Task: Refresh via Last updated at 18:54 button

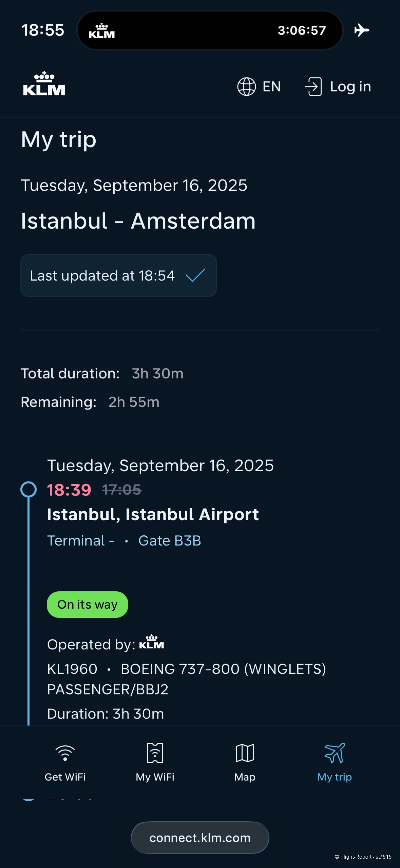Action: pos(118,276)
